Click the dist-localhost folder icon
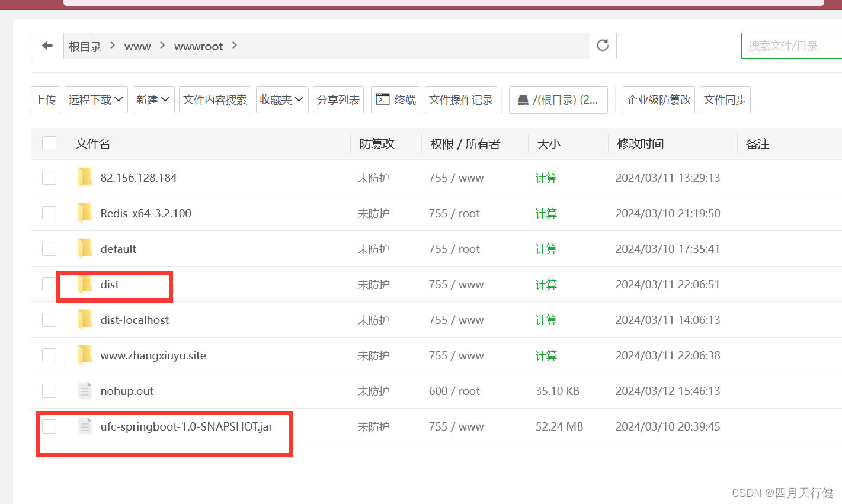The image size is (842, 504). (85, 320)
